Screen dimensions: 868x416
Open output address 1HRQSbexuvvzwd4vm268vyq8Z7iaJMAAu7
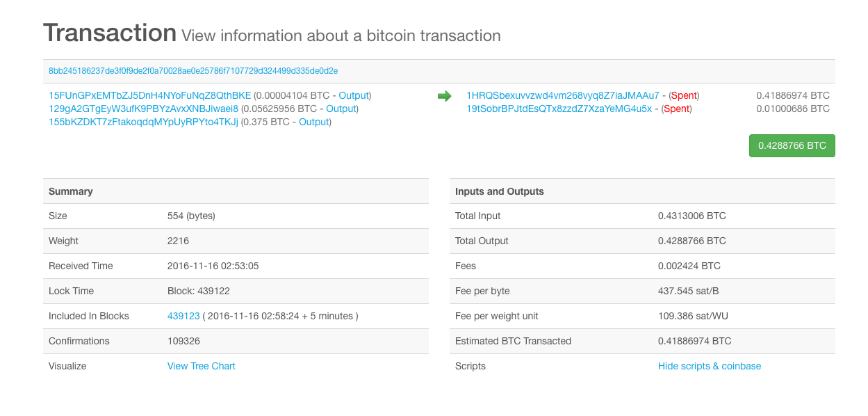[563, 95]
